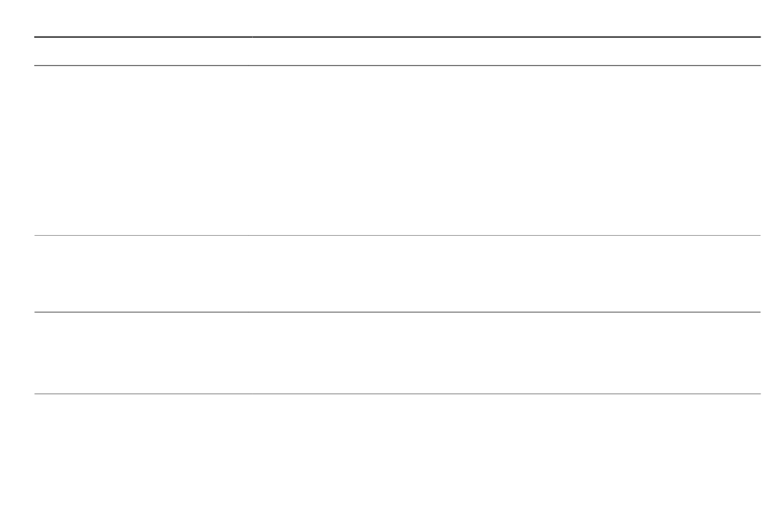
Task: Click the empty header row of the table
Action: tap(397, 51)
